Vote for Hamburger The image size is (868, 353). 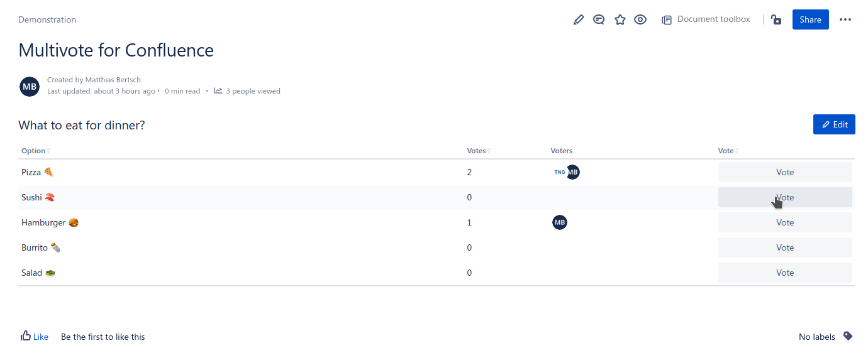point(784,222)
